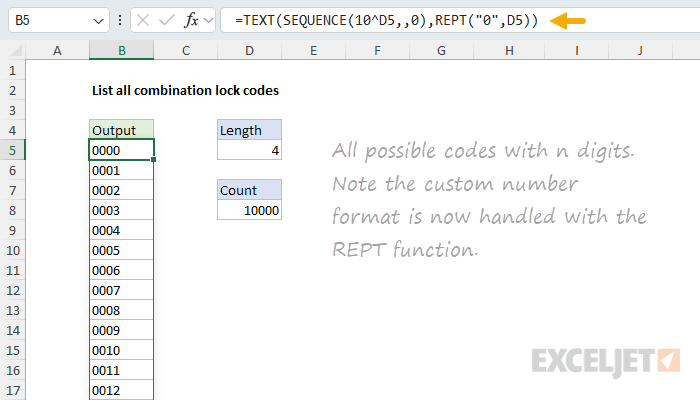Screen dimensions: 700x400
Task: Click title 'List all combination lock codes'
Action: click(x=185, y=91)
